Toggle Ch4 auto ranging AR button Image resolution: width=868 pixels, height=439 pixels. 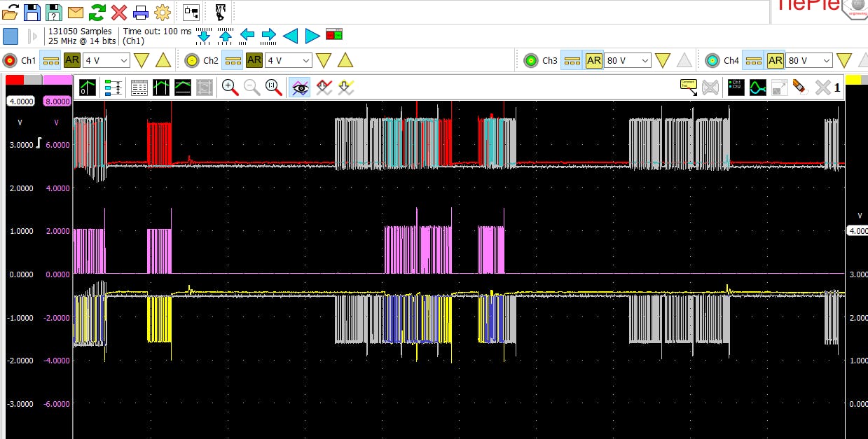(x=775, y=60)
